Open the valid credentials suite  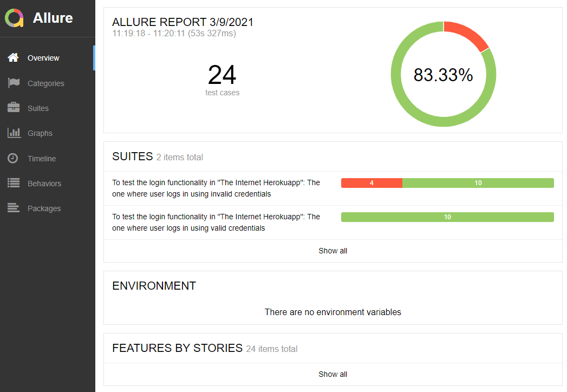(216, 223)
